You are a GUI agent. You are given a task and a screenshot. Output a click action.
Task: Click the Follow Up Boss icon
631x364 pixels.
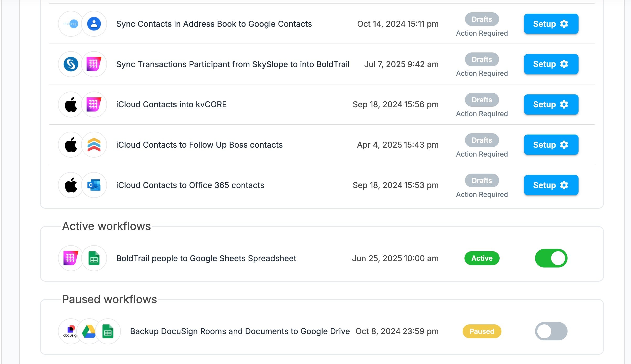click(x=94, y=145)
